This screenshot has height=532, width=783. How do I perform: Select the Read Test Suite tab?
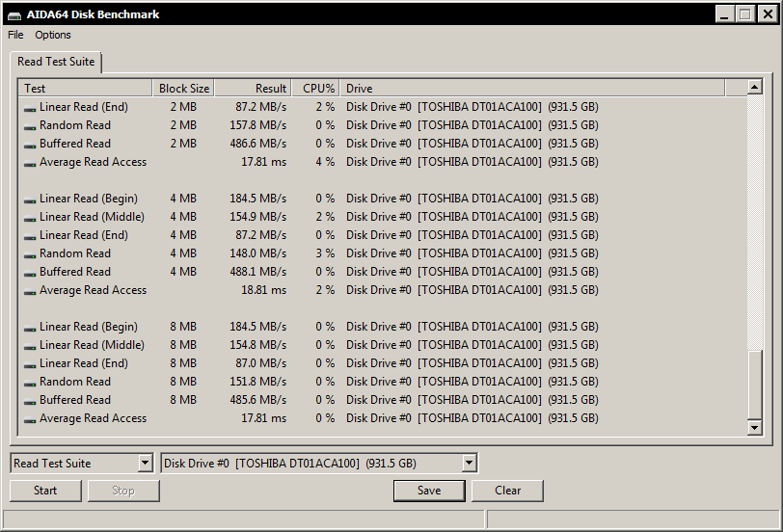click(56, 62)
